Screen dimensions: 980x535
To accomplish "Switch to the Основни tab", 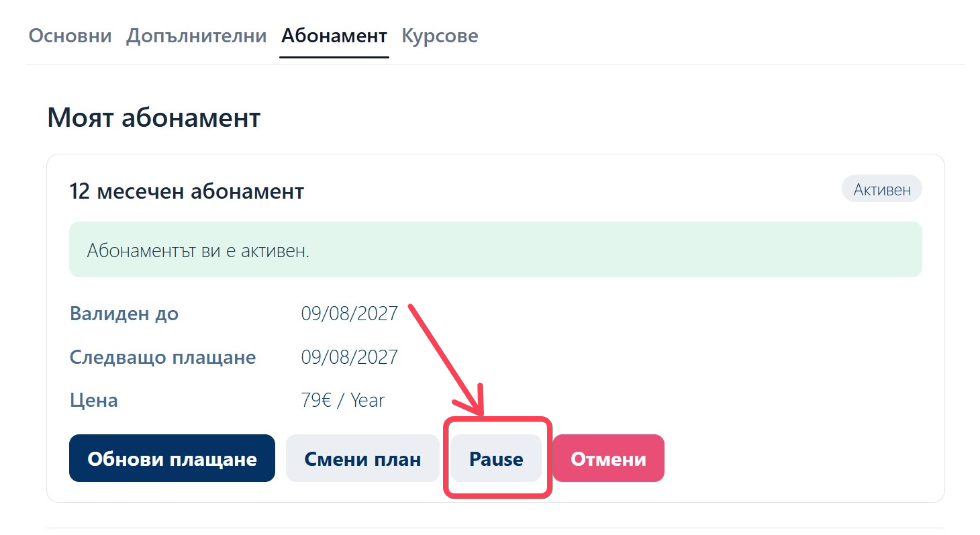I will [70, 36].
